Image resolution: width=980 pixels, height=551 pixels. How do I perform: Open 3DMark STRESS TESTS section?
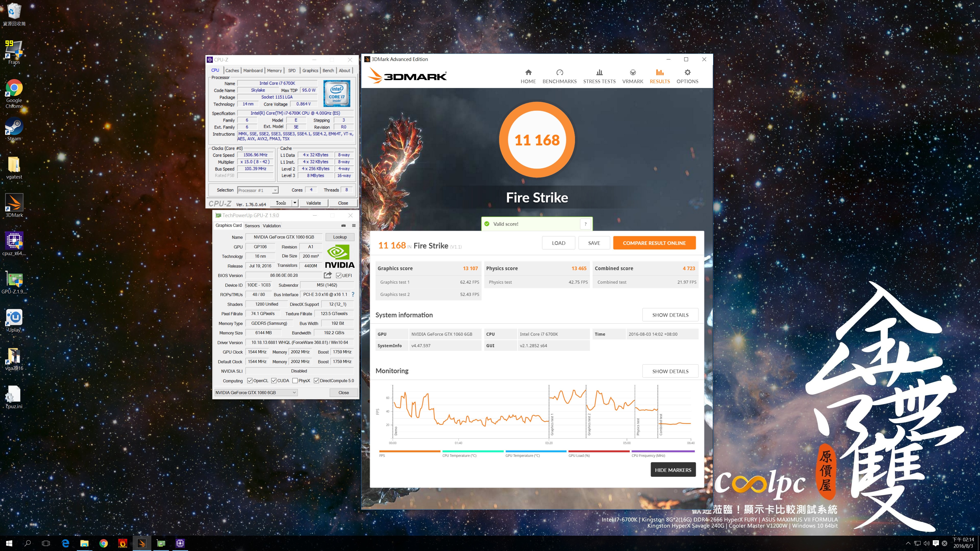(x=599, y=76)
